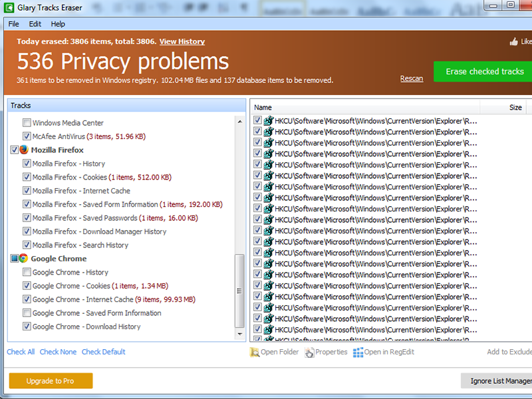Click the Open in RegEdit icon
The width and height of the screenshot is (532, 399).
(x=358, y=352)
